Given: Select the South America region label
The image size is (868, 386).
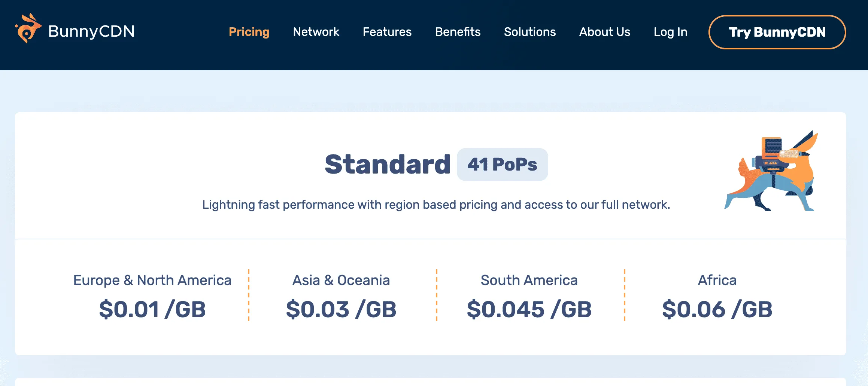Looking at the screenshot, I should pyautogui.click(x=529, y=280).
